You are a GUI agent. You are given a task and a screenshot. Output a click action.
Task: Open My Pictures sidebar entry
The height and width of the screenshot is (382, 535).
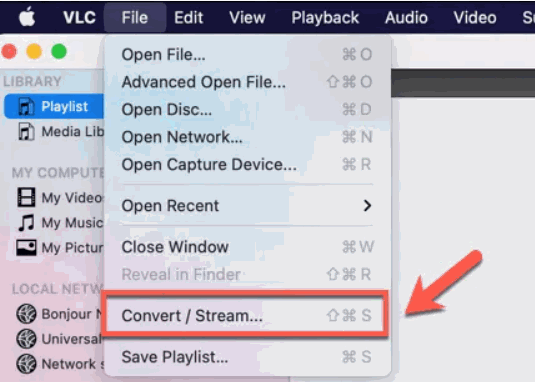coord(54,248)
